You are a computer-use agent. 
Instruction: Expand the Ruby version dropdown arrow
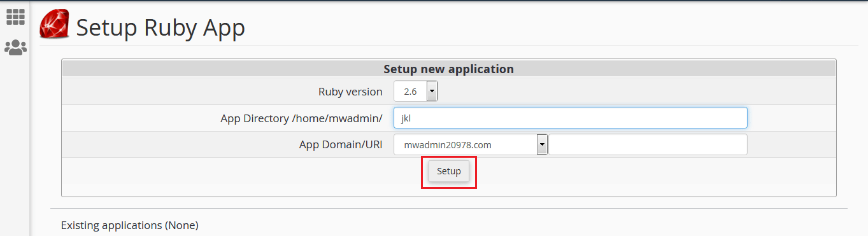[432, 92]
